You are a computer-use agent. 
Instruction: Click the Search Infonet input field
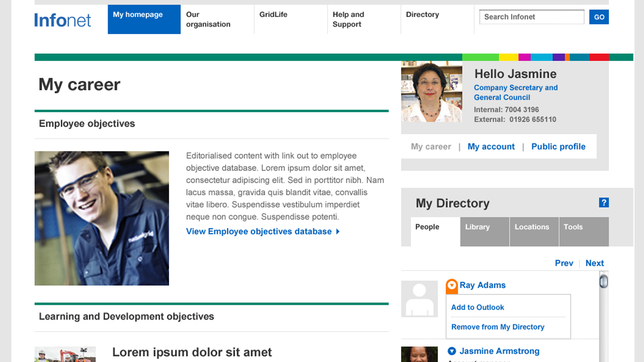532,17
